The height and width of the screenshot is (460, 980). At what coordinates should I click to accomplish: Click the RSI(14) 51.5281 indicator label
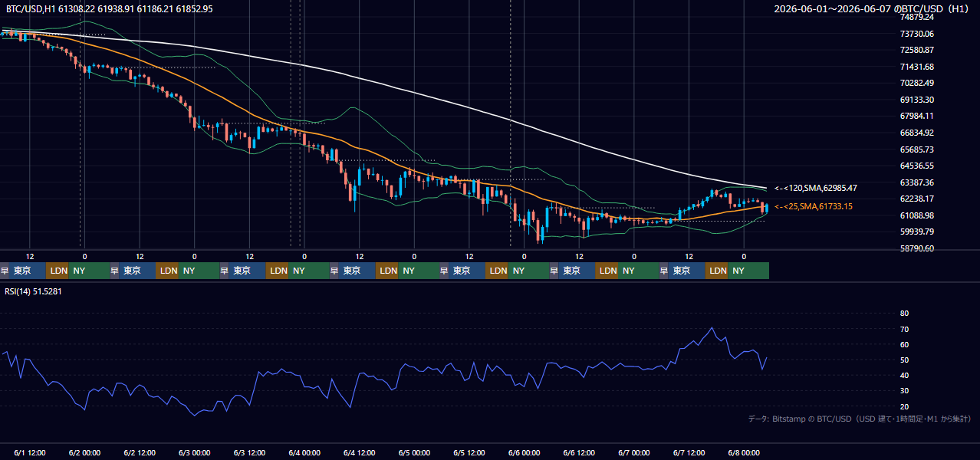pos(34,291)
